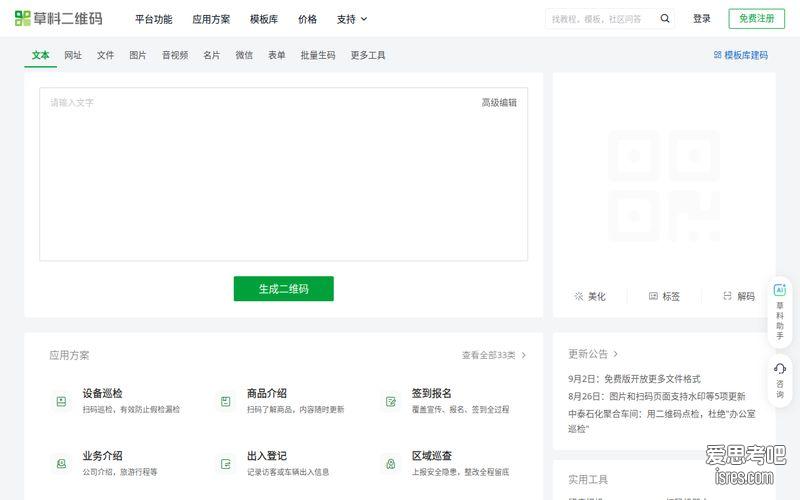Viewport: 800px width, 500px height.
Task: Switch to the 图片 tab
Action: pyautogui.click(x=138, y=55)
